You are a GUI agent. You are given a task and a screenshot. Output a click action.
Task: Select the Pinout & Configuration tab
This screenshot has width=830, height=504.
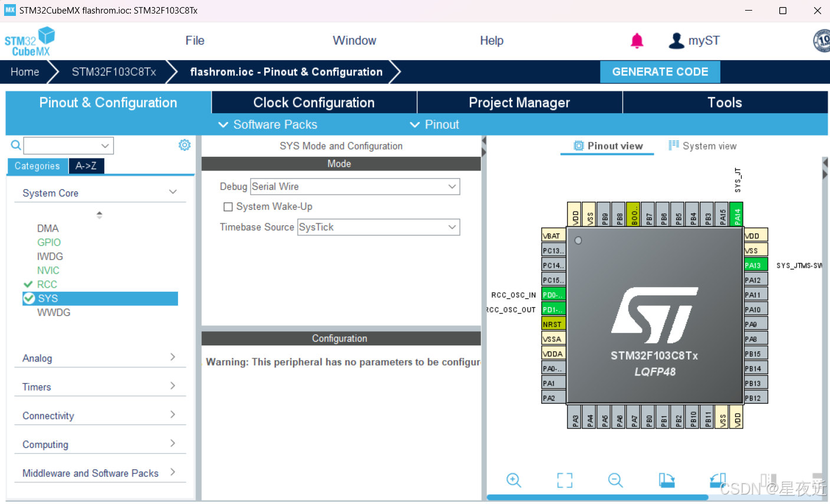(108, 103)
